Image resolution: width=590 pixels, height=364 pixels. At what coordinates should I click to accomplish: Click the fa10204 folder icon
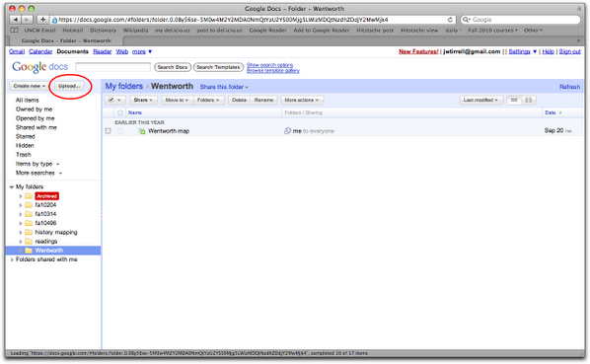point(29,205)
